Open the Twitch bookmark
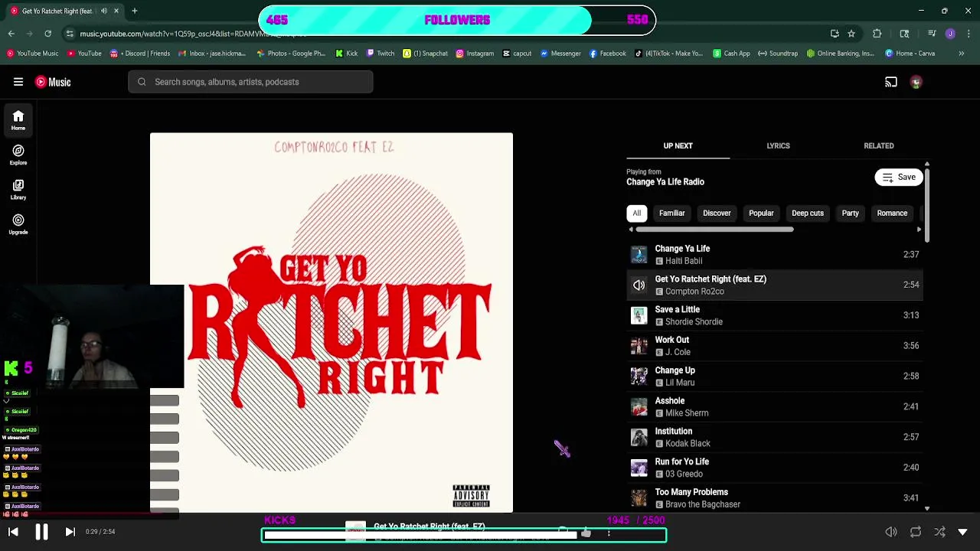Image resolution: width=980 pixels, height=551 pixels. tap(381, 54)
